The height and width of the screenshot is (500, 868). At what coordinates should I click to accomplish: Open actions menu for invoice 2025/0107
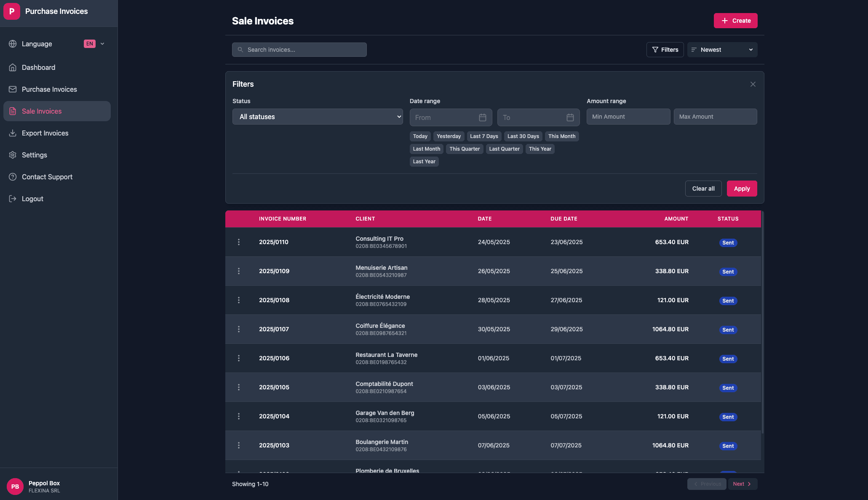239,329
